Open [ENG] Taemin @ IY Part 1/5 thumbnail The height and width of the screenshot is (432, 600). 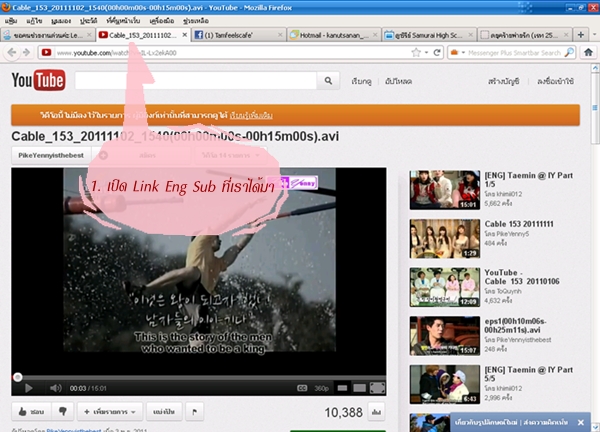click(445, 190)
